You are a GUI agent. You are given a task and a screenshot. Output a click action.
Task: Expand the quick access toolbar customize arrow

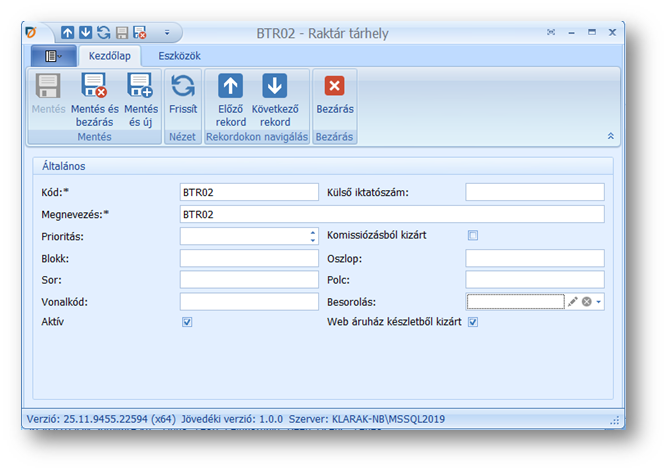167,33
